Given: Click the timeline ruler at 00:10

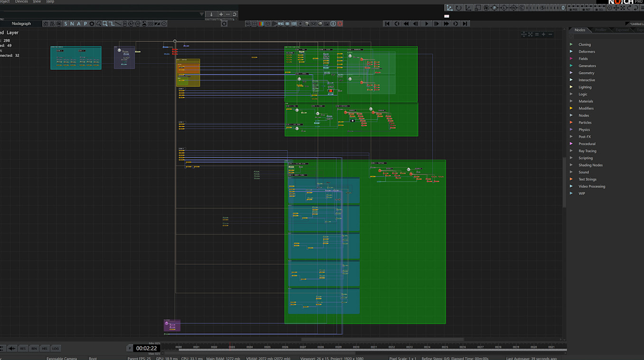Looking at the screenshot, I should pos(356,347).
